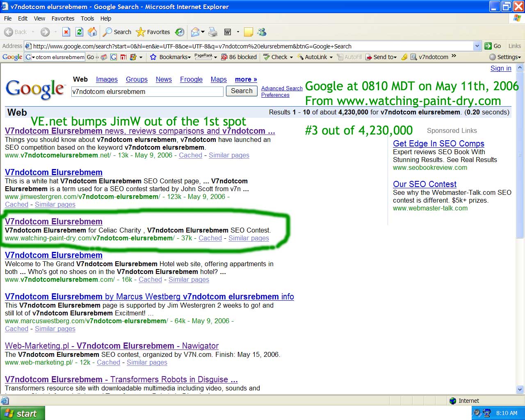Open the Spell Check dropdown arrow
This screenshot has height=420, width=525.
coord(291,57)
